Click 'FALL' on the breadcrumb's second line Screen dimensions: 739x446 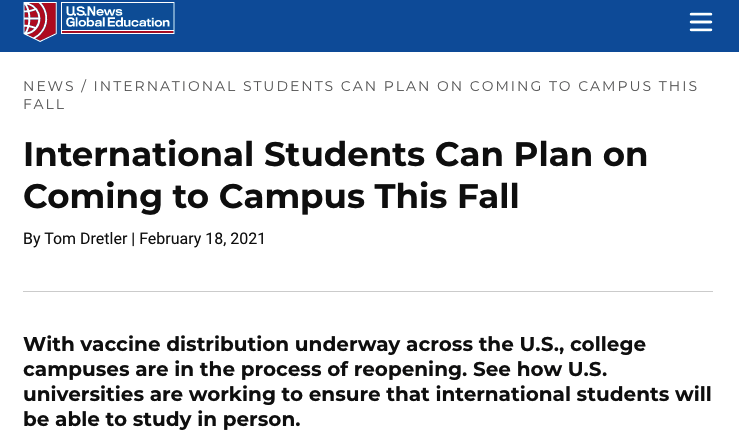(x=44, y=104)
